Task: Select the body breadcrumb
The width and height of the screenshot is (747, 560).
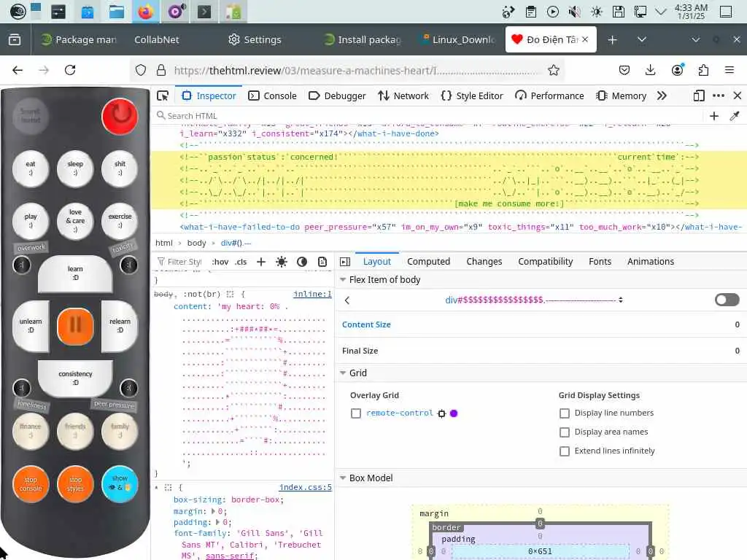Action: click(x=196, y=243)
